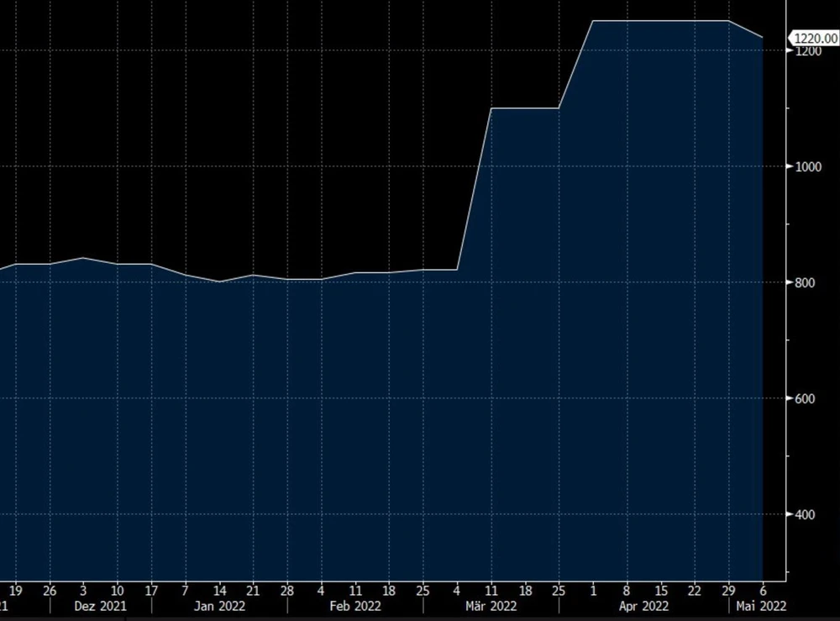Viewport: 840px width, 621px height.
Task: Click the final data point of the line
Action: [x=762, y=38]
